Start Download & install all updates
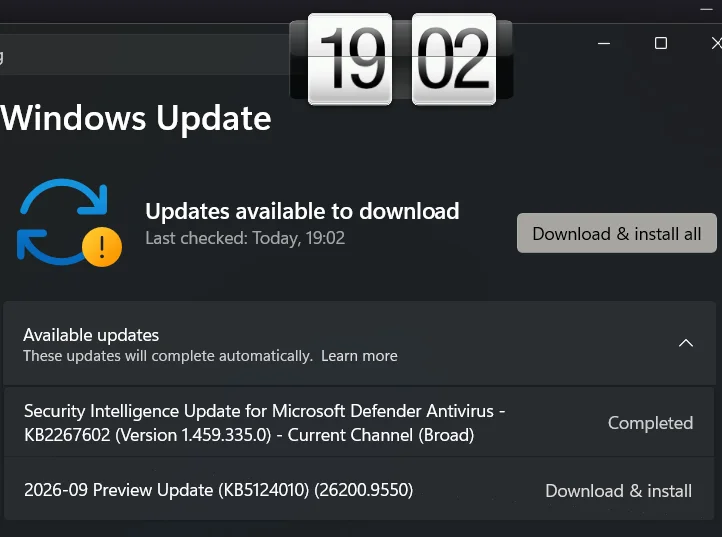722x537 pixels. pyautogui.click(x=617, y=233)
